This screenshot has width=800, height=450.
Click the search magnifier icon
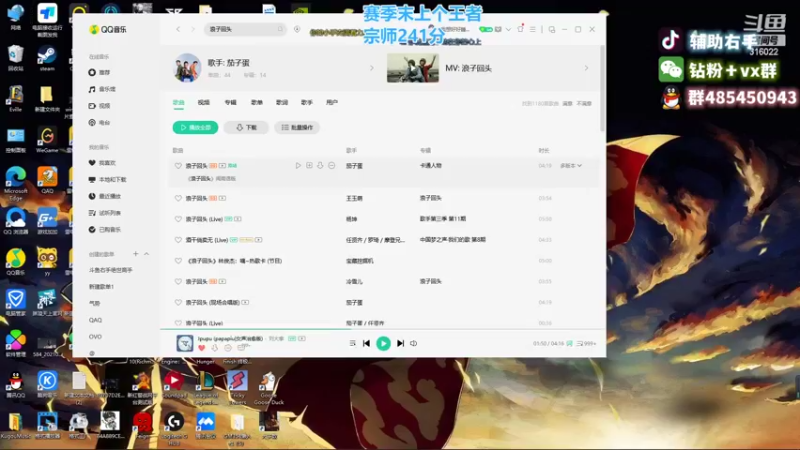click(x=280, y=29)
